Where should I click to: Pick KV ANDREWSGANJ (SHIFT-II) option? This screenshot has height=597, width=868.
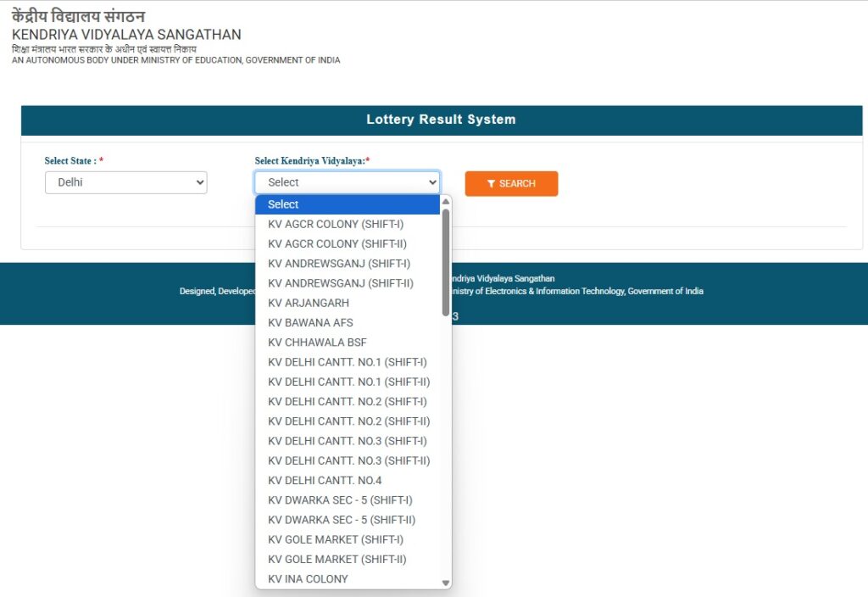pos(347,283)
